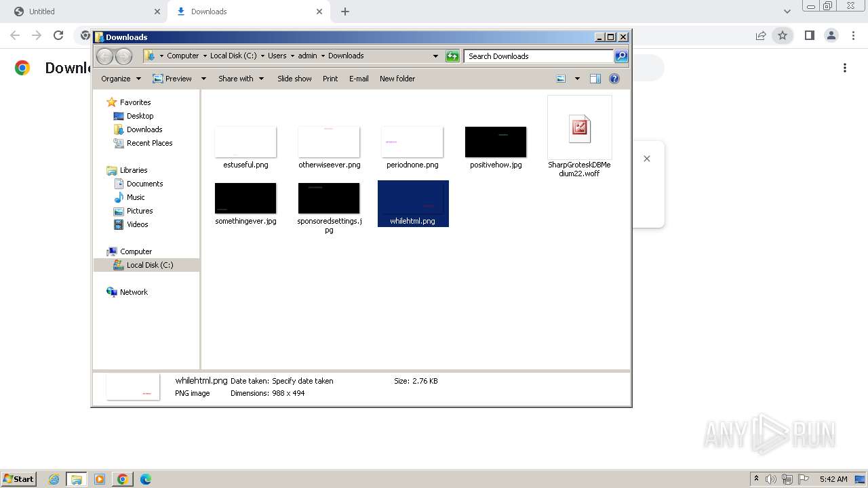Click Preview button in toolbar
868x488 pixels.
tap(172, 79)
